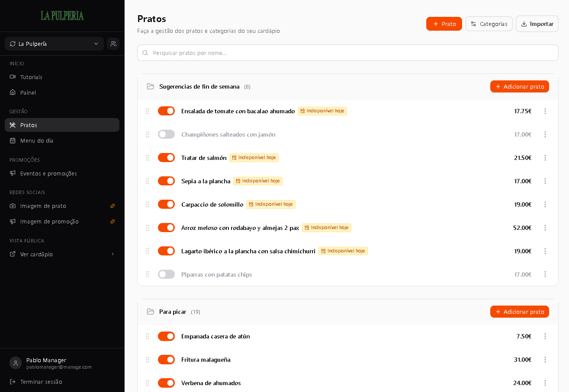Open three-dot menu for Empanada casera de atún
Image resolution: width=569 pixels, height=392 pixels.
[x=545, y=336]
